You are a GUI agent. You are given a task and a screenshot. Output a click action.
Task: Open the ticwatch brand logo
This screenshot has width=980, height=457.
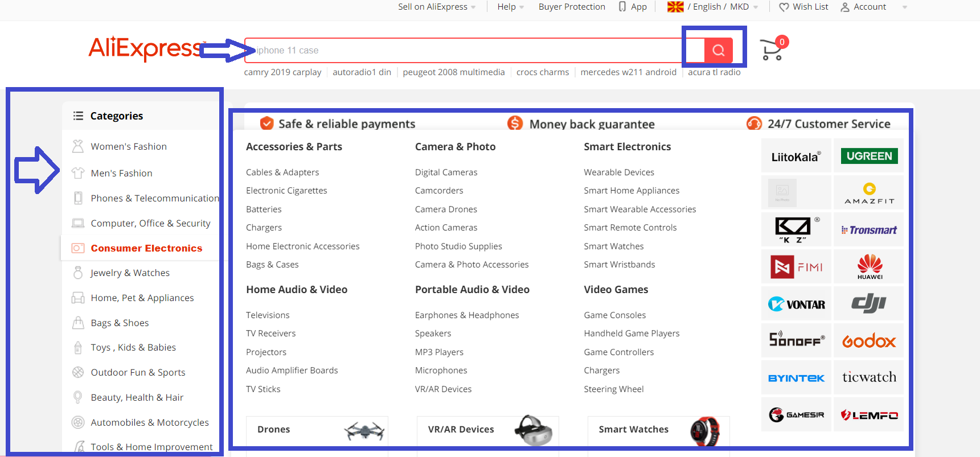[x=869, y=377]
